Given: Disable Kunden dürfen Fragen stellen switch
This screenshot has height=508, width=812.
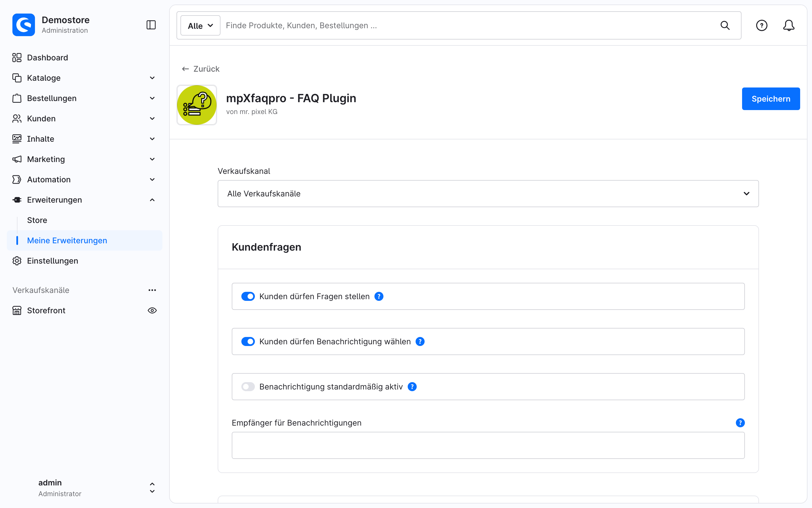Looking at the screenshot, I should click(248, 296).
